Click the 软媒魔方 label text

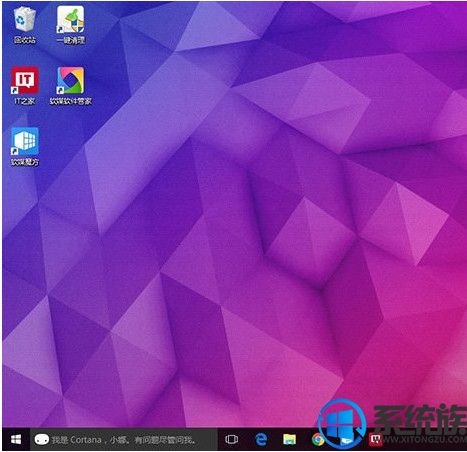25,162
